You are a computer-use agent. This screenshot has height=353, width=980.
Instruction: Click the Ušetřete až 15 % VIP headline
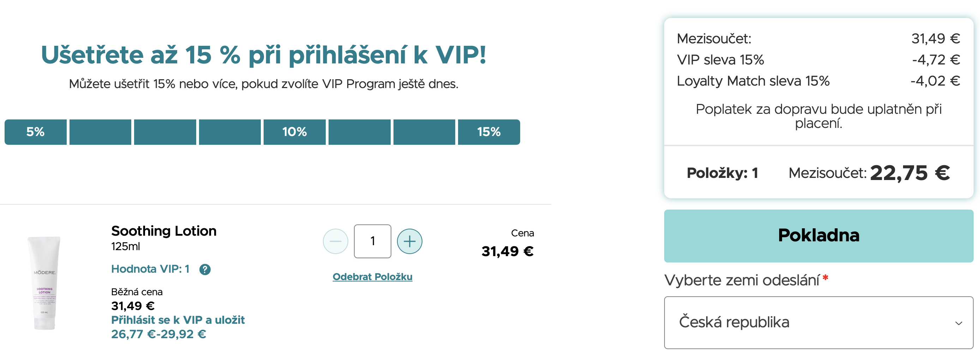coord(264,55)
